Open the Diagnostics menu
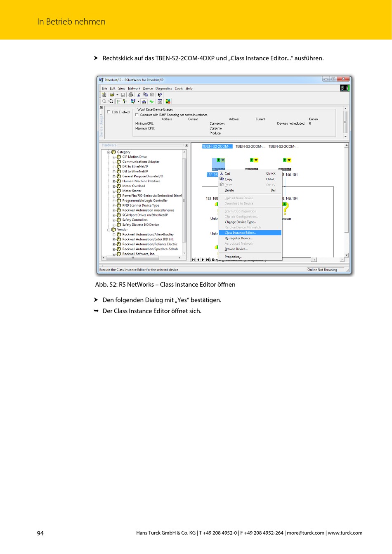This screenshot has width=392, height=554. click(164, 88)
